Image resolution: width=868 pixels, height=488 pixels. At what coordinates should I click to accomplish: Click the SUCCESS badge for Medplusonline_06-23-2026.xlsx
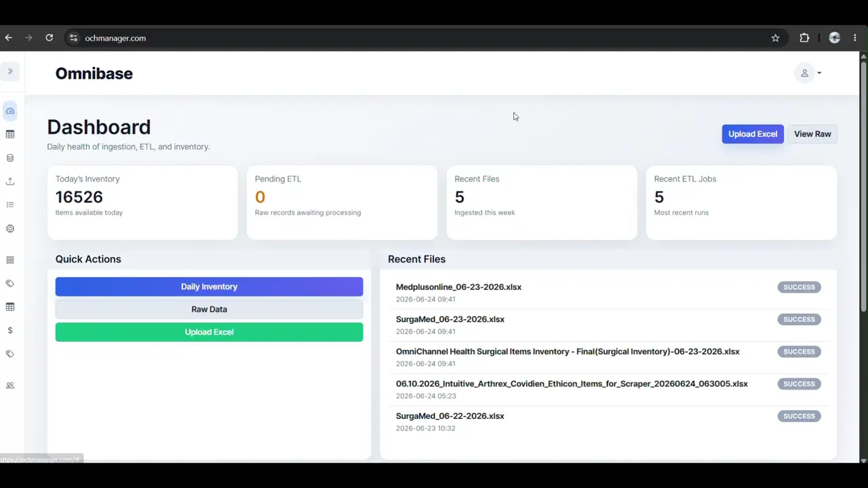[x=799, y=287]
